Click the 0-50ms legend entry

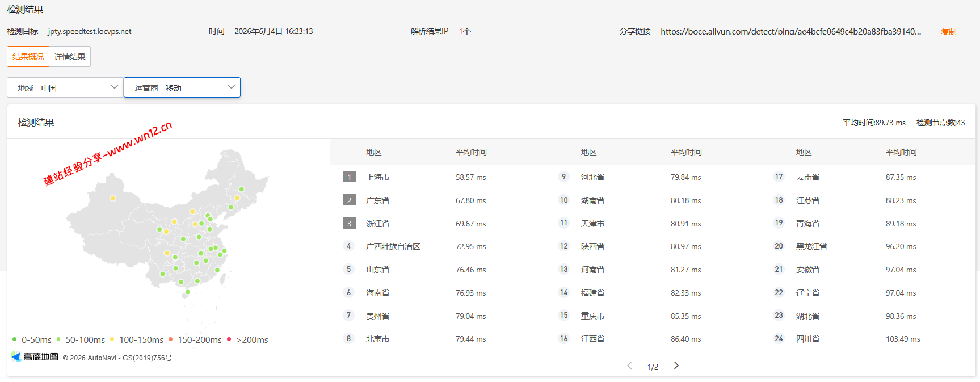point(32,339)
